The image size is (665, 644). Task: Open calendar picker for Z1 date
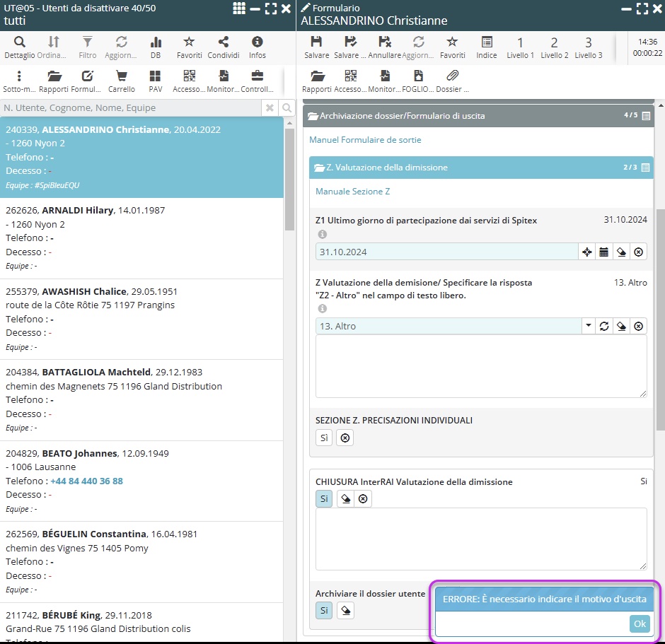[x=604, y=252]
